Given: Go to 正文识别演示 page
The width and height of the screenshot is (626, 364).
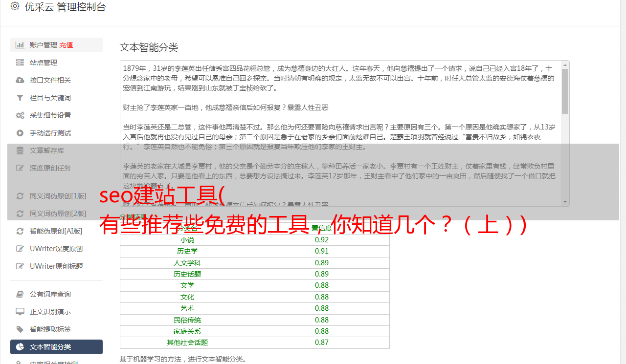Looking at the screenshot, I should pos(56,312).
